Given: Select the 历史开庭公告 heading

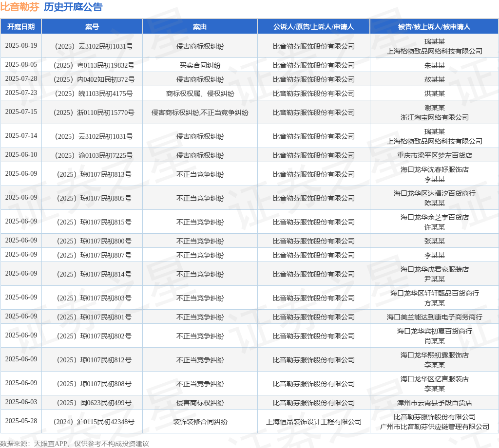Looking at the screenshot, I should pyautogui.click(x=73, y=7).
